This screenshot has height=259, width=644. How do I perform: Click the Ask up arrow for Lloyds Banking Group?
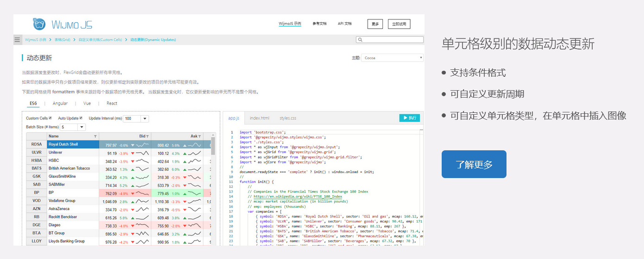[184, 242]
